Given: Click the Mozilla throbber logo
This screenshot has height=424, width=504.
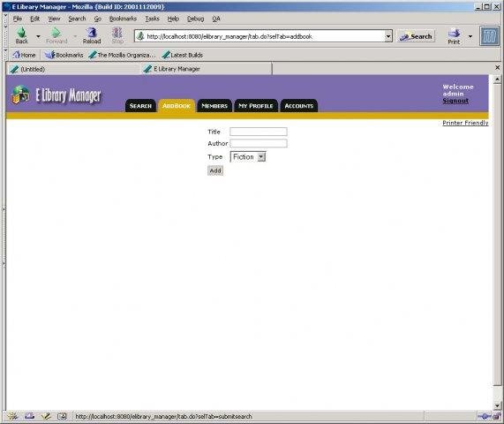Looking at the screenshot, I should pos(490,36).
